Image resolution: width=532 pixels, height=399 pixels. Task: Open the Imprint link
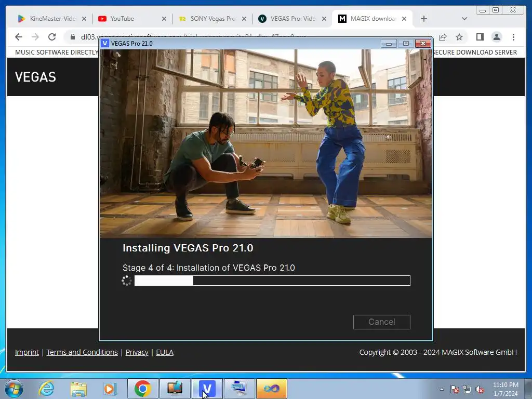click(27, 352)
